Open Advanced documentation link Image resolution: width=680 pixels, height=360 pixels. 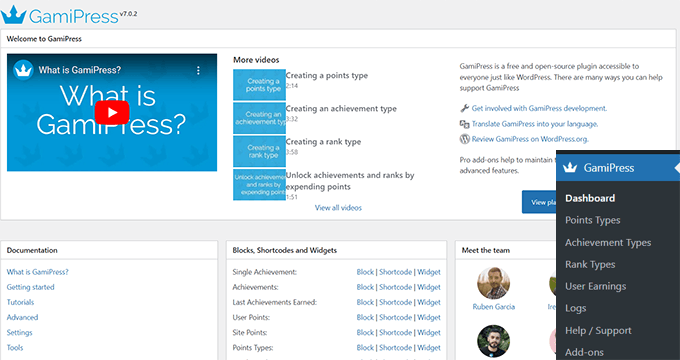point(22,317)
